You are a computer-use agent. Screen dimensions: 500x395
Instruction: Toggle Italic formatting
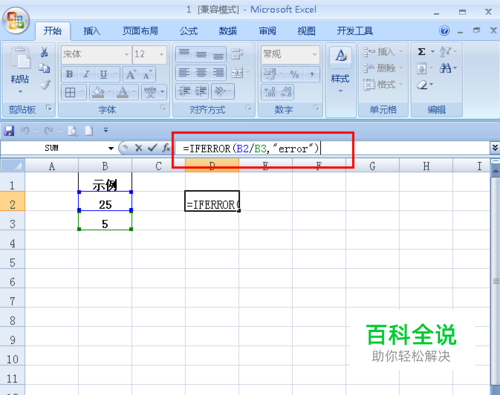click(86, 74)
